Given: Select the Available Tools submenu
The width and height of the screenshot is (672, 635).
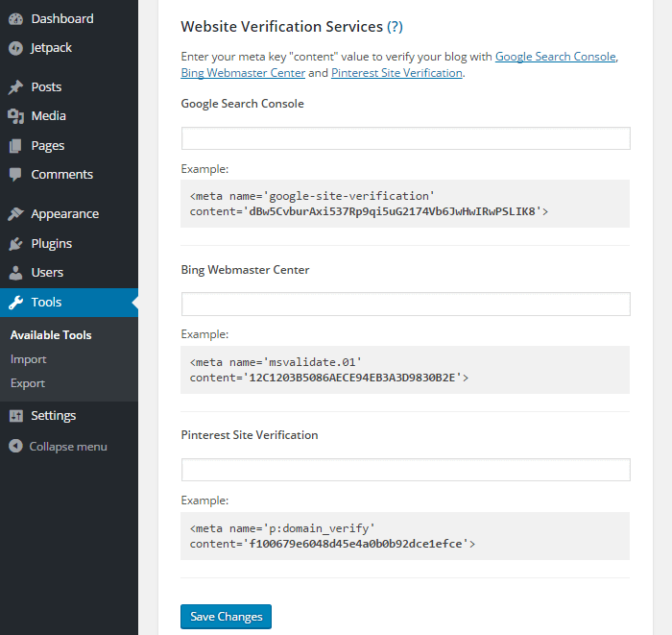Looking at the screenshot, I should click(x=51, y=335).
